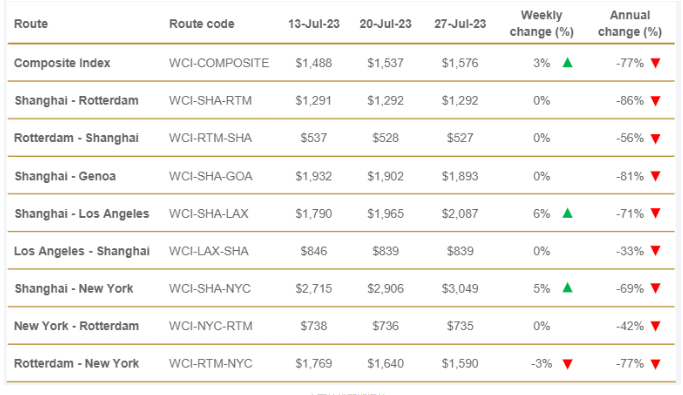Click the Los Angeles - Shanghai route name
The width and height of the screenshot is (683, 395).
[82, 251]
